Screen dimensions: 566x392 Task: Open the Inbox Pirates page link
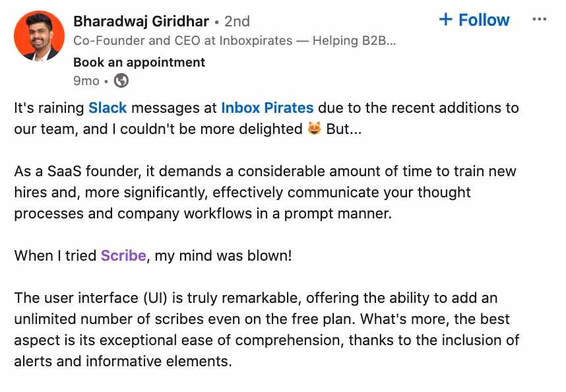tap(267, 108)
